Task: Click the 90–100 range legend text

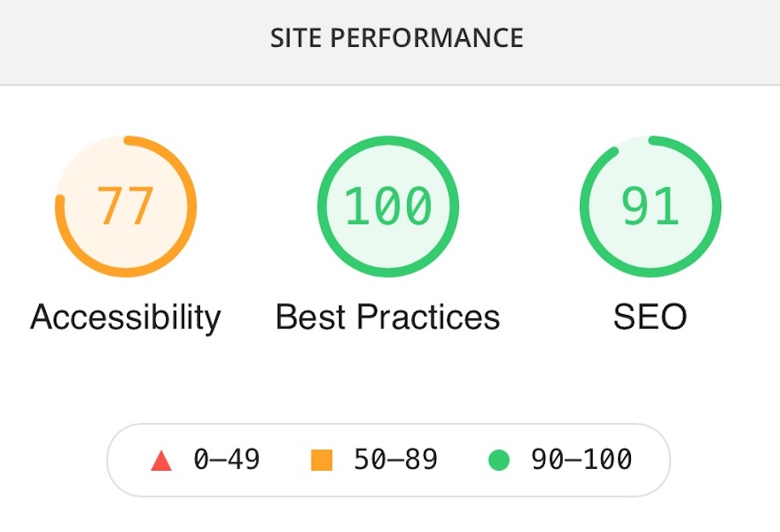Action: tap(582, 459)
